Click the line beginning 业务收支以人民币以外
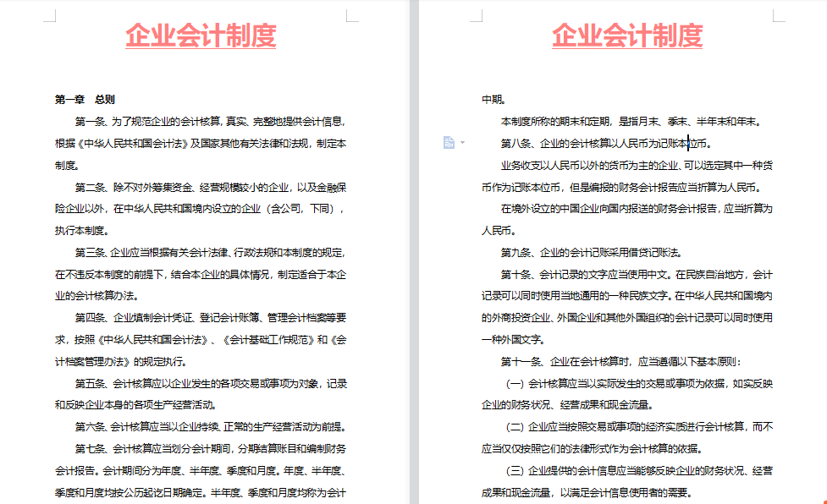Viewport: 827px width, 504px height. pos(637,166)
